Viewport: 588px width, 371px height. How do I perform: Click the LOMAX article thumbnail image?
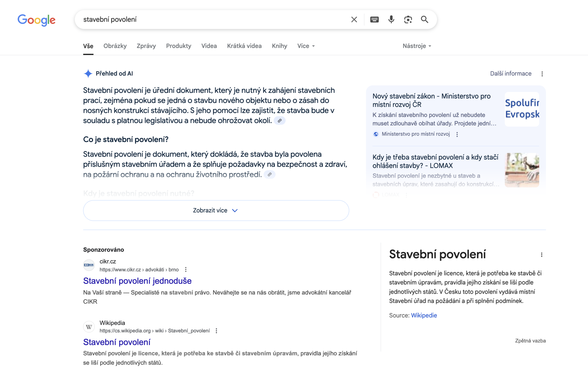point(522,170)
